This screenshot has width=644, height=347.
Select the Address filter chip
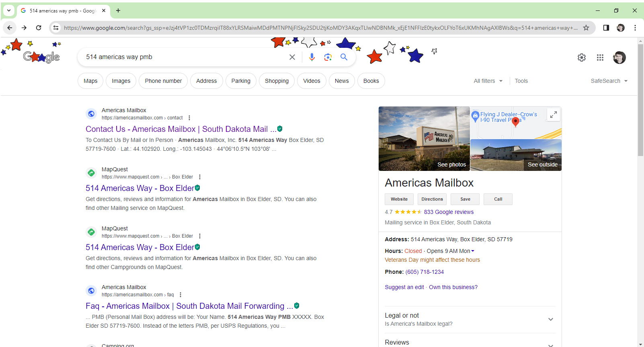point(207,81)
